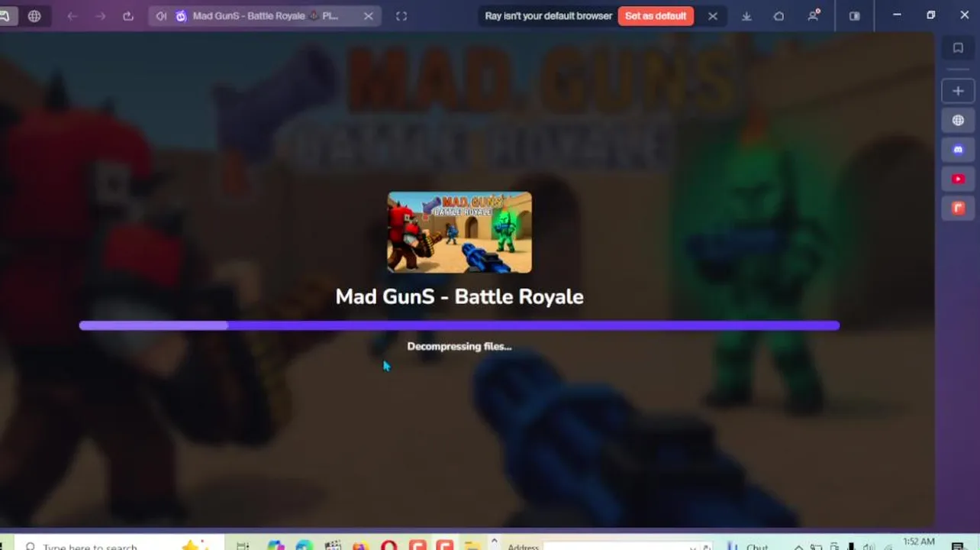Go forward with the right arrow
This screenshot has height=550, width=980.
(100, 16)
